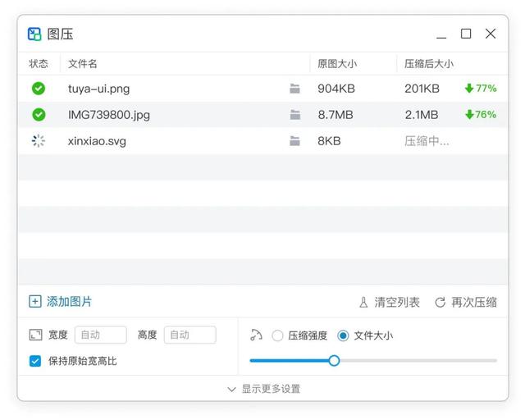The height and width of the screenshot is (420, 525).
Task: Click green check status of tuya-ui.png
Action: (39, 89)
